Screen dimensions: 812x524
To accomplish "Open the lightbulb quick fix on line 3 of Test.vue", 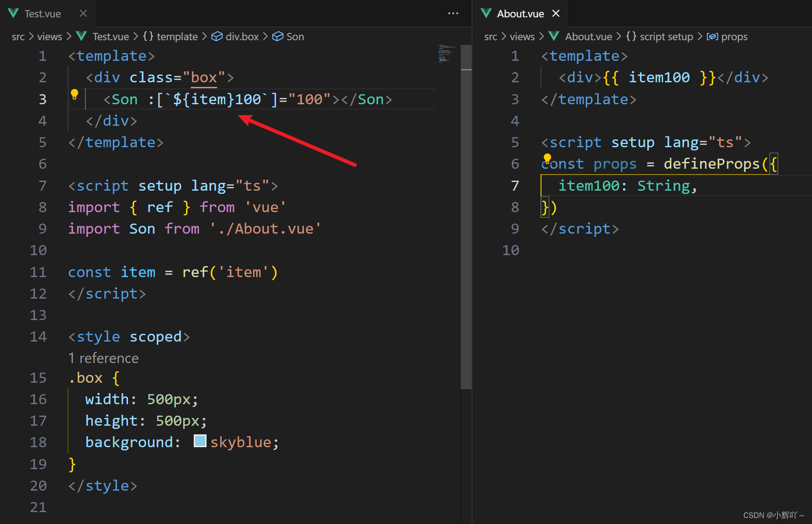I will point(74,95).
